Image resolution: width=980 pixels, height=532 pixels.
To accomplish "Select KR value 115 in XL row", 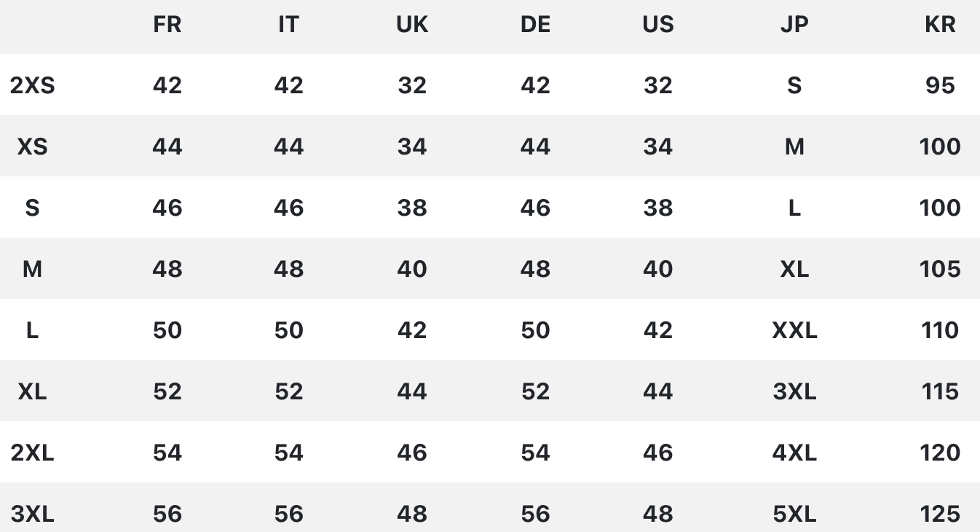I will click(x=940, y=392).
